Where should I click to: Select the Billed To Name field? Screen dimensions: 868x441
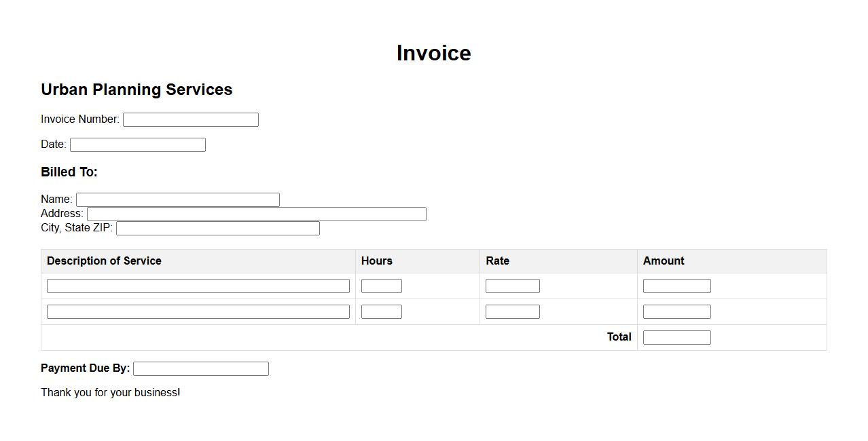pyautogui.click(x=177, y=199)
